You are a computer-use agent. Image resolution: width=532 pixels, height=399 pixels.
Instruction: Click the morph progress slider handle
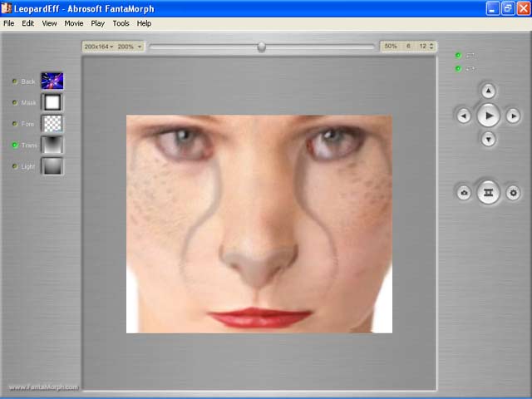tap(262, 47)
